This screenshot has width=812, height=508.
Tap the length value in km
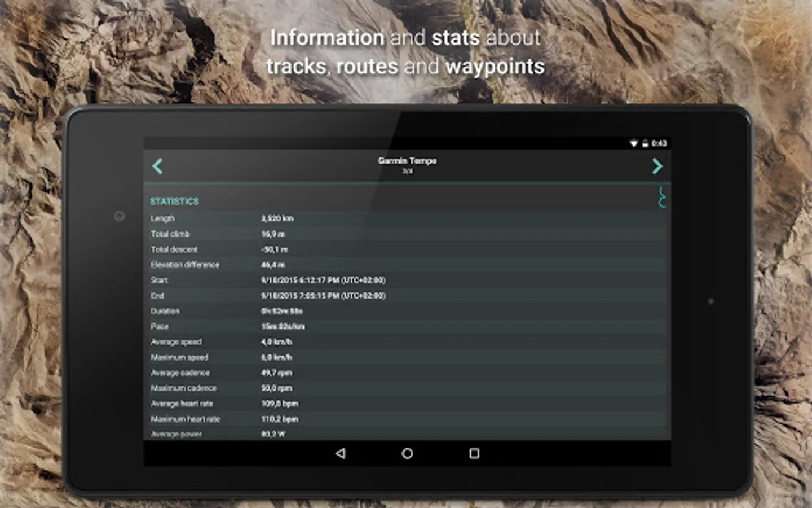pyautogui.click(x=277, y=218)
